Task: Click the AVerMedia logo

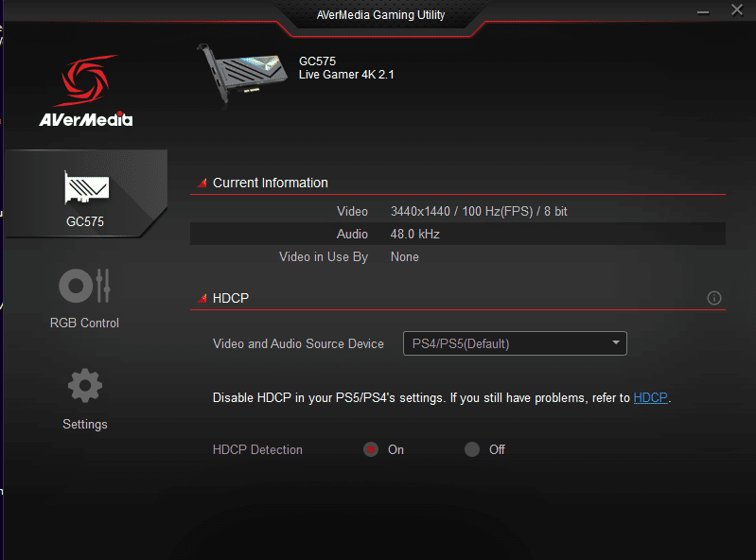Action: (86, 91)
